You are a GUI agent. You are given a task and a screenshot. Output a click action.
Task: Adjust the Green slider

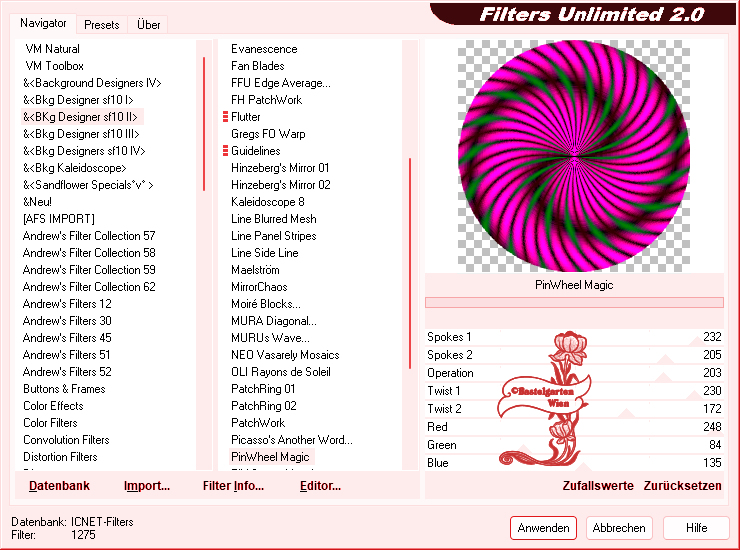pos(574,445)
